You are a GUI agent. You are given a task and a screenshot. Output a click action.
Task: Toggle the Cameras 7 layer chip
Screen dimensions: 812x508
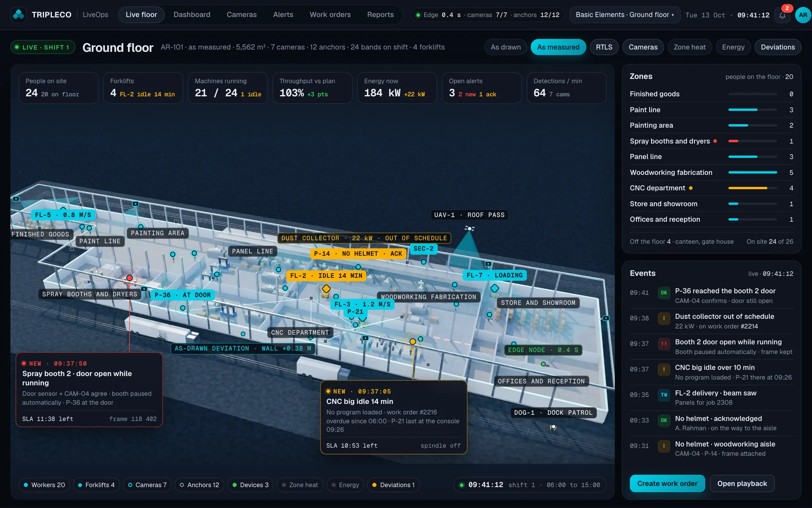[x=147, y=485]
